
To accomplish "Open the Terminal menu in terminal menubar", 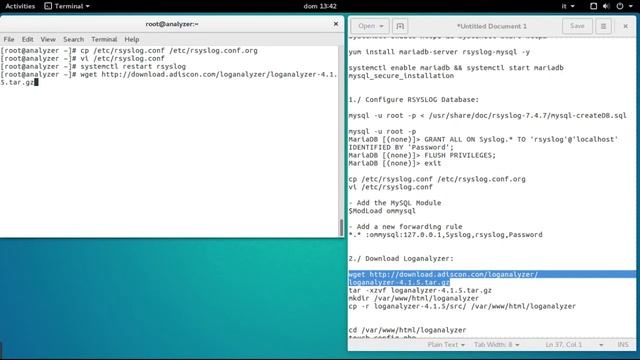I will (104, 39).
